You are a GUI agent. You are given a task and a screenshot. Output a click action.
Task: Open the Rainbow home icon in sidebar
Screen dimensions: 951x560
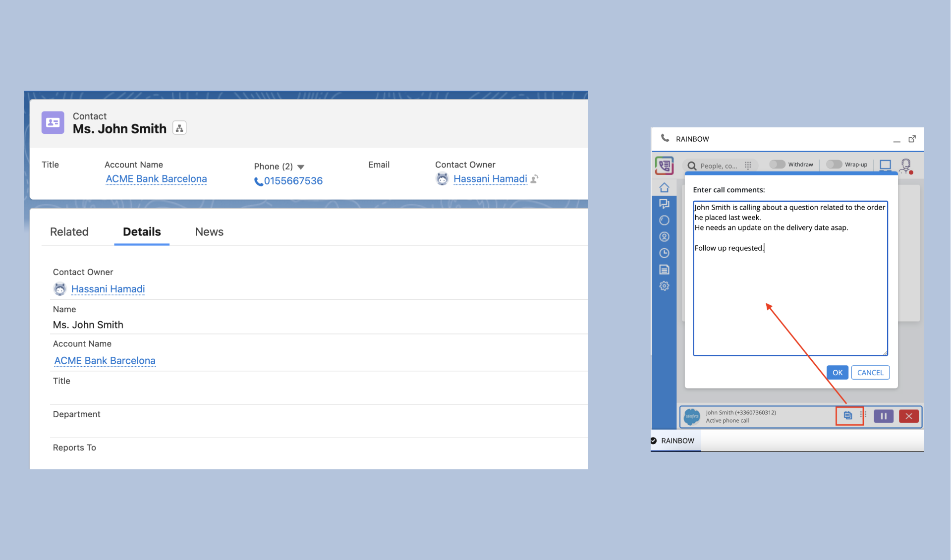point(664,188)
